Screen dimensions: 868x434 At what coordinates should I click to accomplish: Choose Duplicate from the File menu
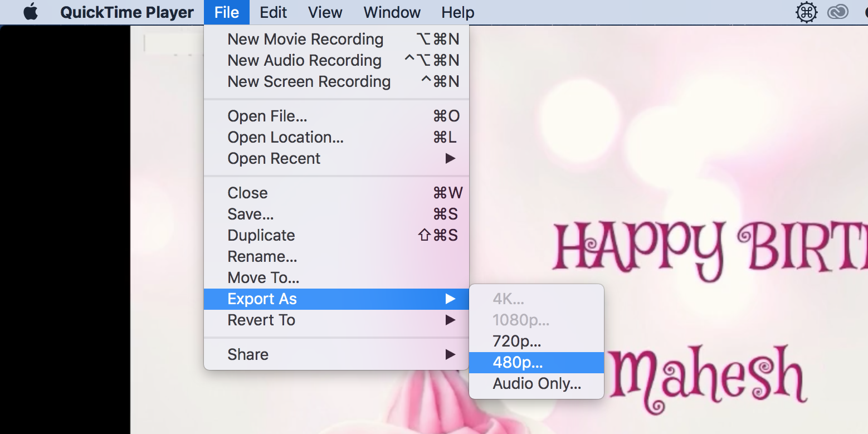(261, 235)
